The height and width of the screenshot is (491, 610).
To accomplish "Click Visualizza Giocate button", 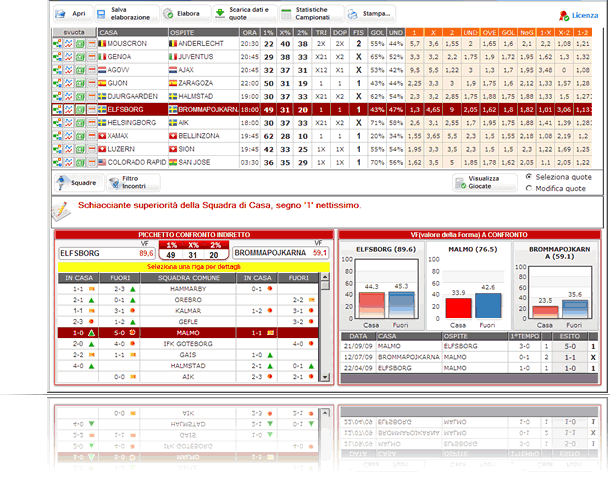I will (x=484, y=182).
